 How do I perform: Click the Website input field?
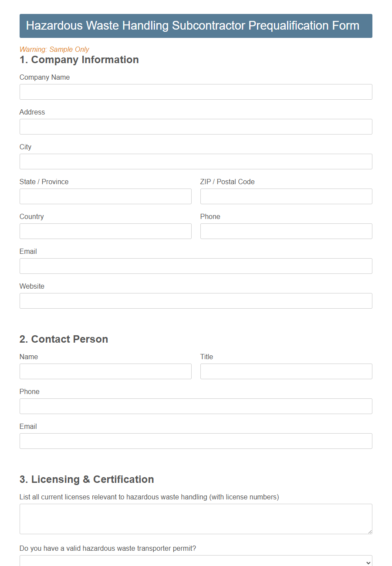coord(196,301)
